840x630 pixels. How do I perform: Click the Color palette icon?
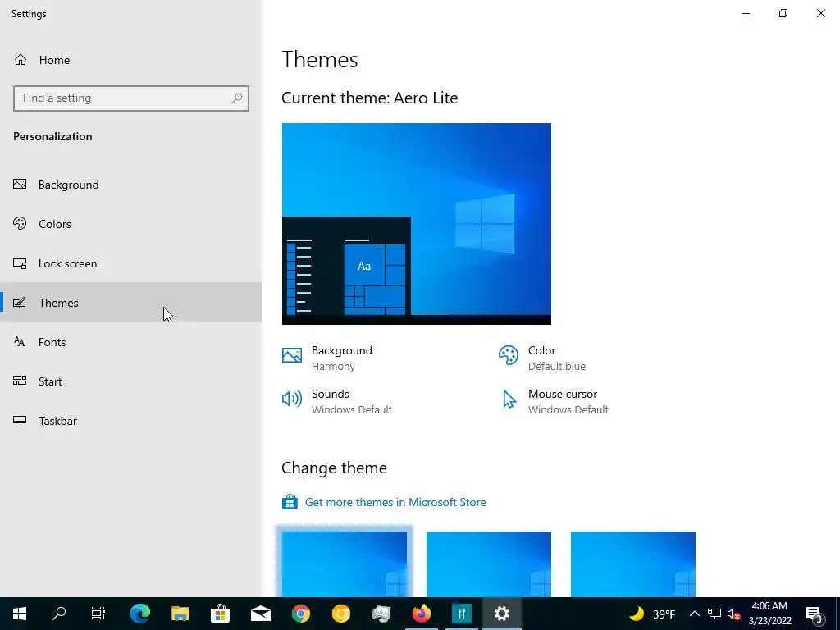tap(509, 355)
